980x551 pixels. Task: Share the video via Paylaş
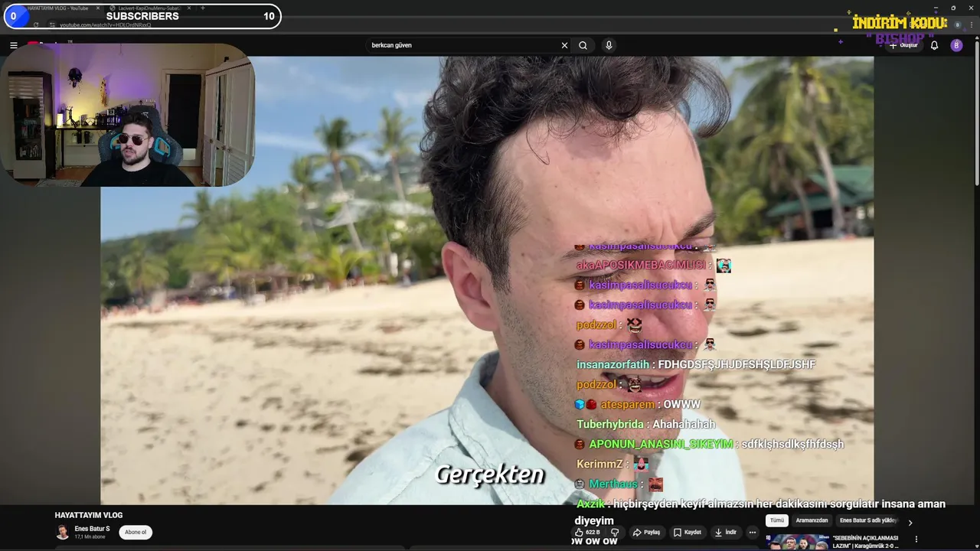646,533
